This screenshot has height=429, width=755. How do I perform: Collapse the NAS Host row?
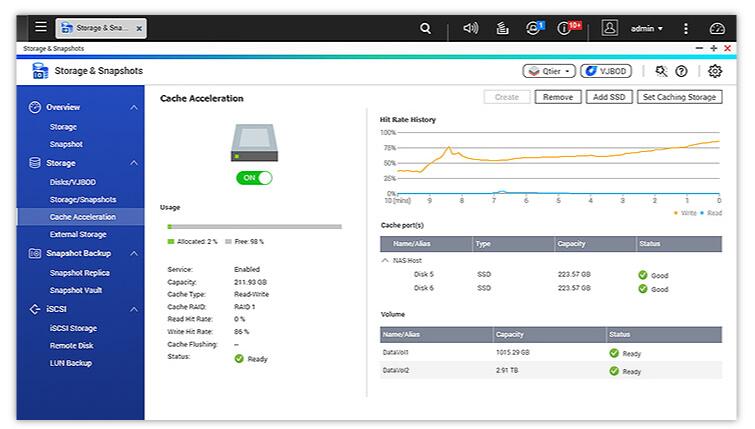(384, 260)
